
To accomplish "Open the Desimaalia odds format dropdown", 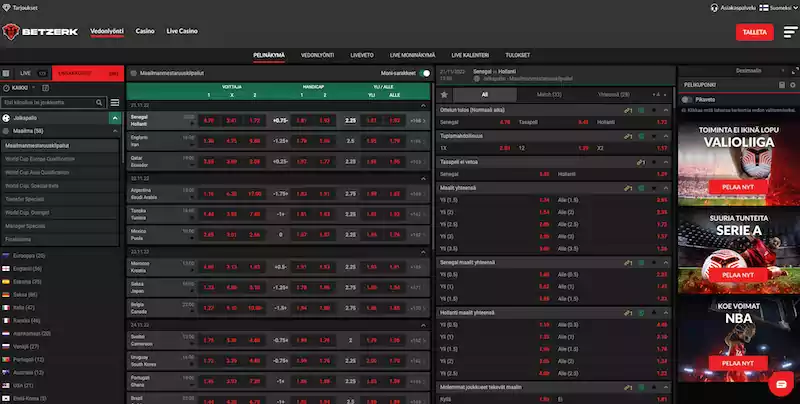I will click(x=760, y=71).
